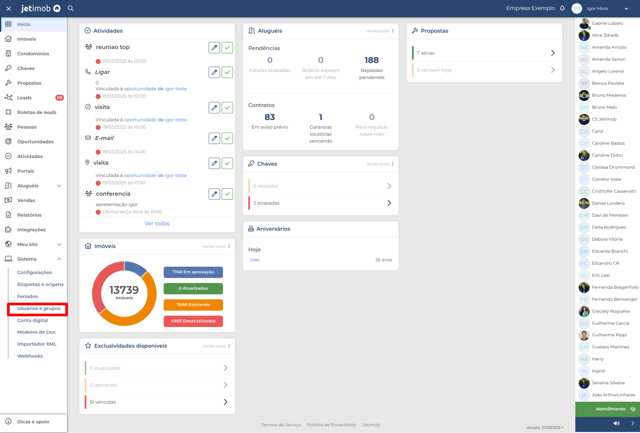Open the search magnifier in top bar
Image resolution: width=640 pixels, height=433 pixels.
[x=71, y=8]
